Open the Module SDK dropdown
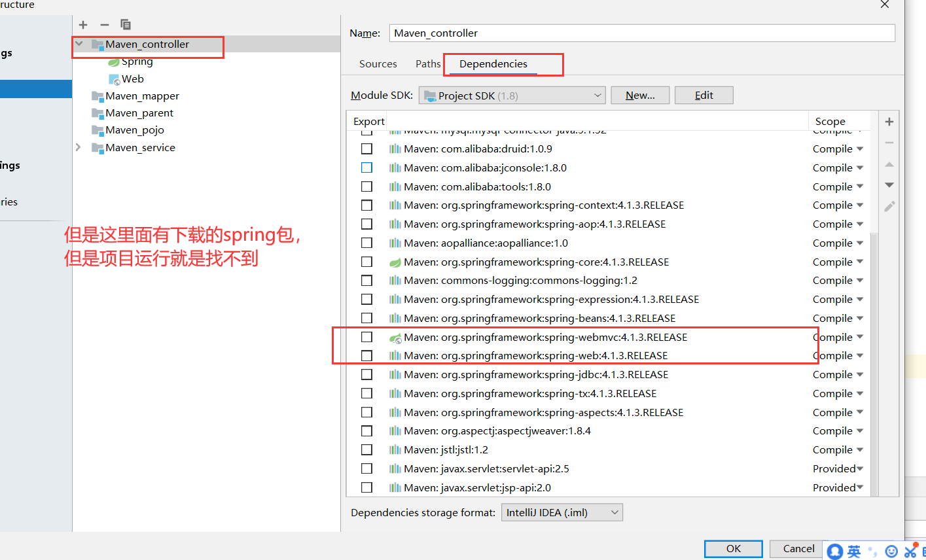Image resolution: width=926 pixels, height=560 pixels. 512,96
